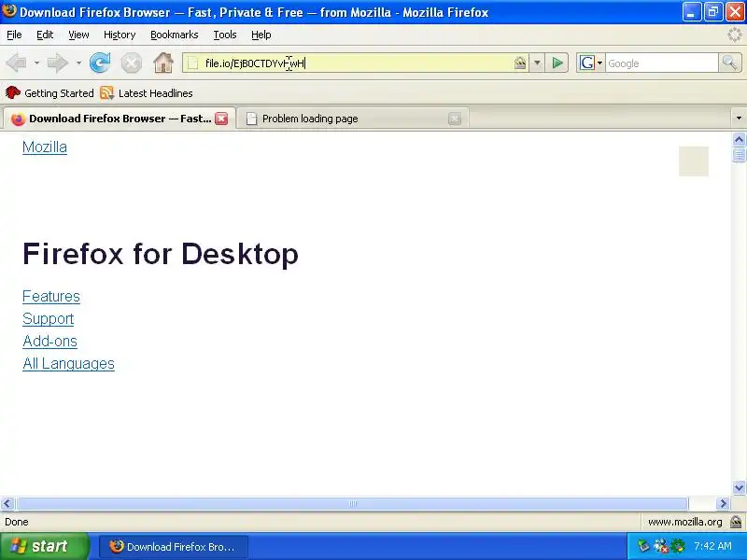Click the page icon in address bar
Screen dimensions: 747x560
[192, 63]
